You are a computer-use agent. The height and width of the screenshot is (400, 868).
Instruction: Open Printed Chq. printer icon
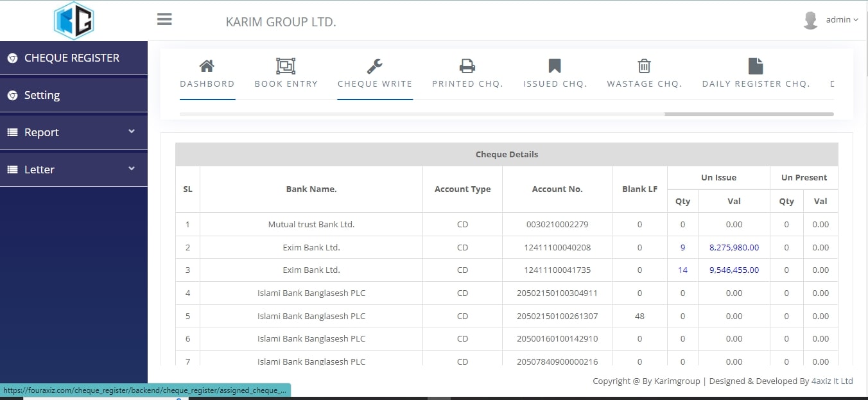pyautogui.click(x=467, y=66)
